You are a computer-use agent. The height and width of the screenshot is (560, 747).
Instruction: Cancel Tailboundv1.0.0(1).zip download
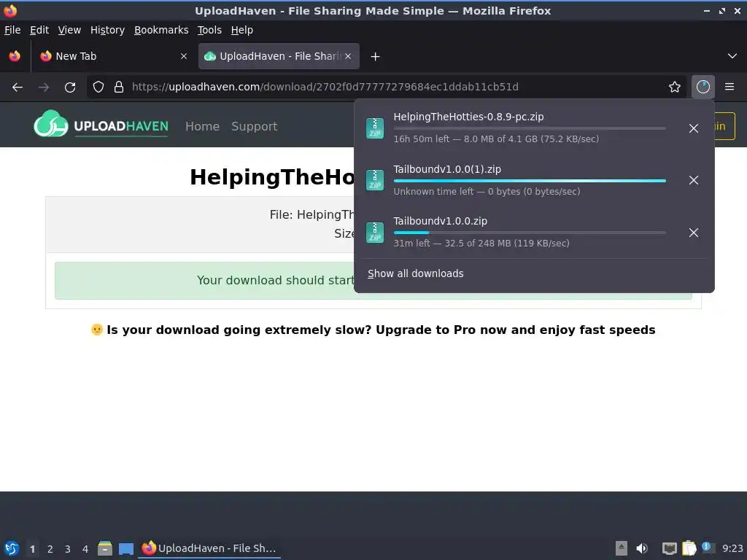pos(694,180)
